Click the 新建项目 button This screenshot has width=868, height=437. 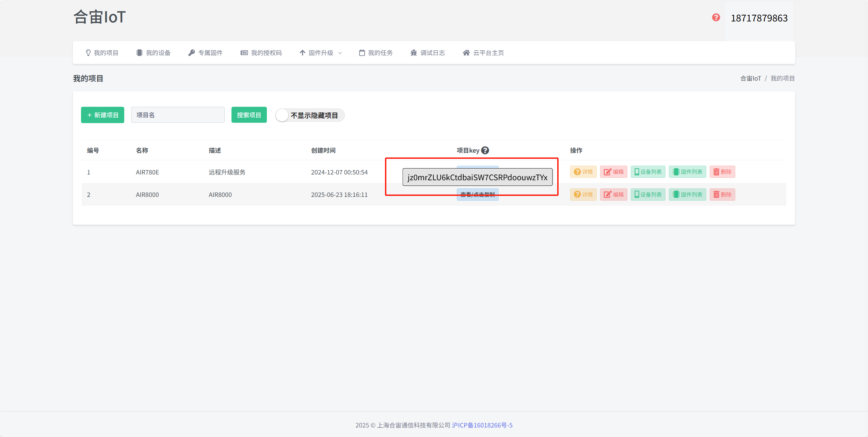tap(102, 115)
